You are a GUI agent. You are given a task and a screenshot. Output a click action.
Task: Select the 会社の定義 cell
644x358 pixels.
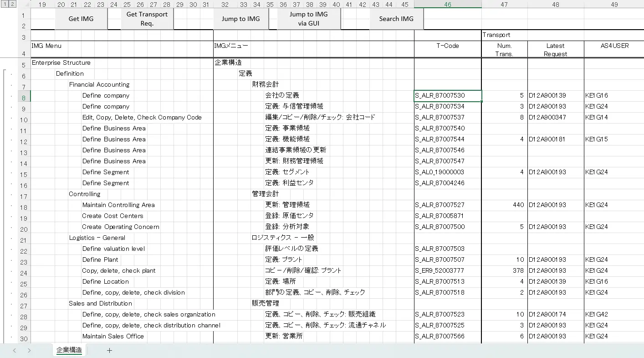click(282, 96)
